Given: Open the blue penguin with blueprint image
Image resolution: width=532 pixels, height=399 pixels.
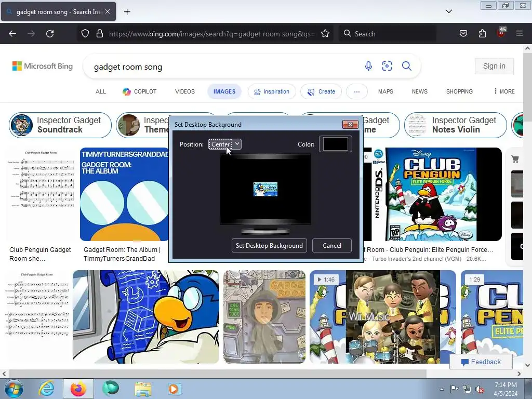Looking at the screenshot, I should (146, 316).
